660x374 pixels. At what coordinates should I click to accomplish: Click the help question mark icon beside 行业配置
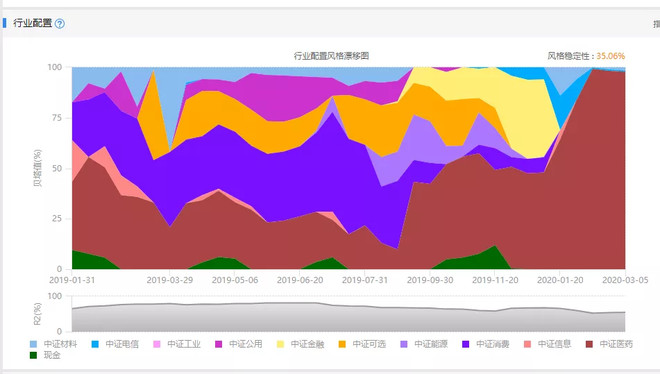60,24
